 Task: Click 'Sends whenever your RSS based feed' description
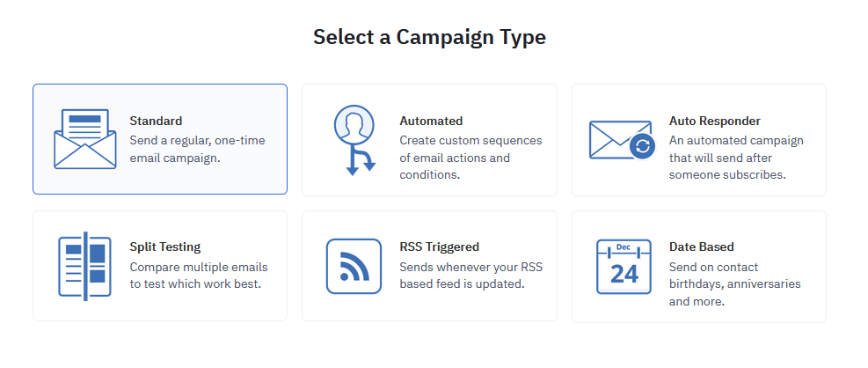tap(471, 276)
